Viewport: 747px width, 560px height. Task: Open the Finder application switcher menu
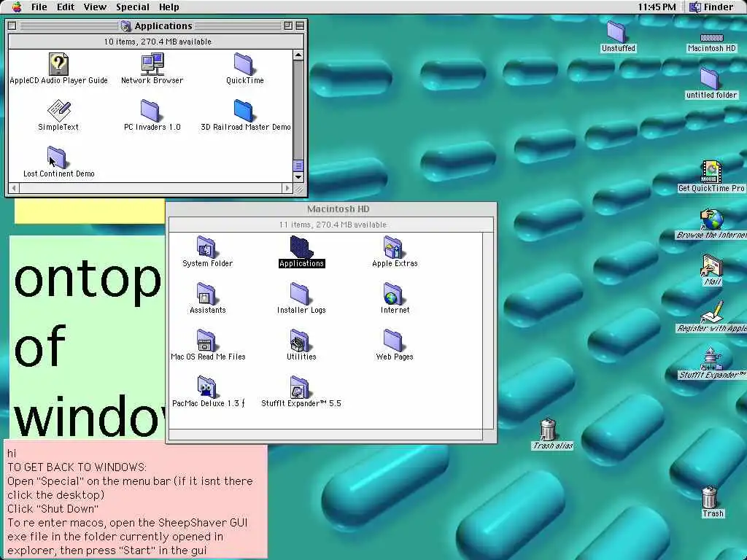(711, 7)
